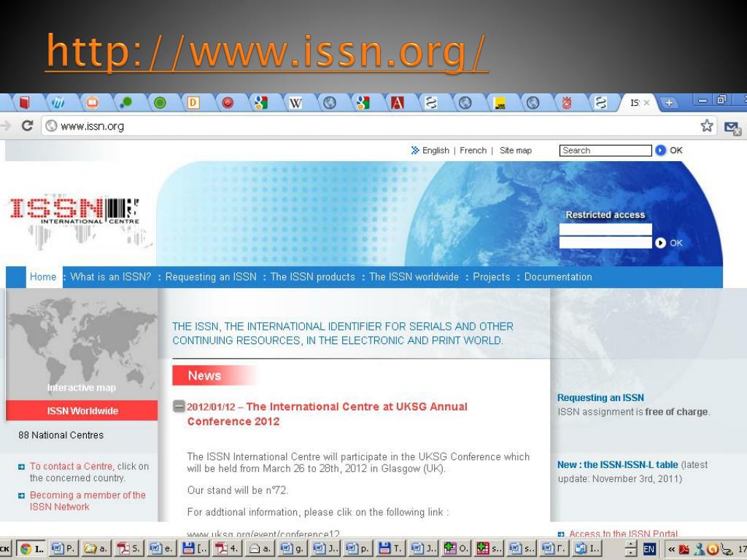Open the floppy disk 'T.' taskbar item

tap(390, 548)
